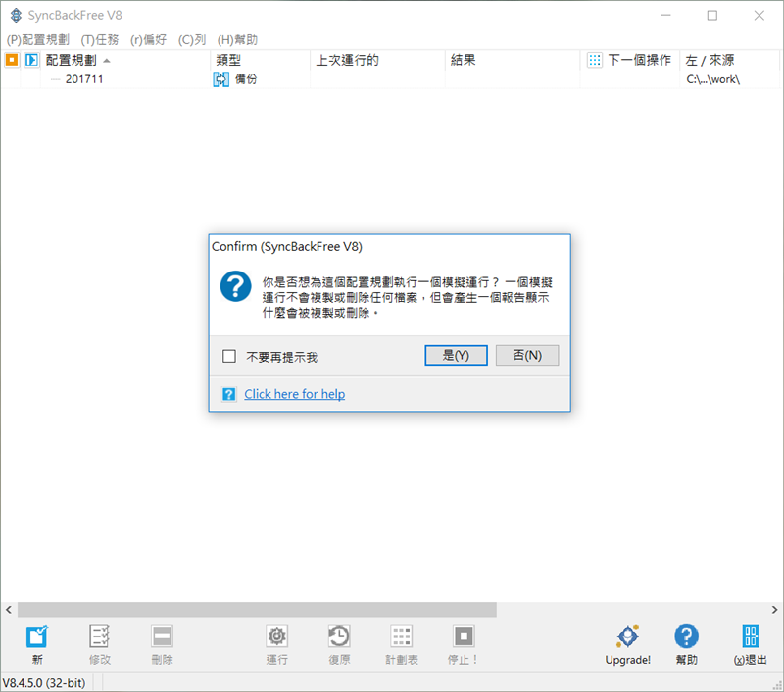Open the (T)任務 menu
The width and height of the screenshot is (784, 692).
click(x=100, y=39)
